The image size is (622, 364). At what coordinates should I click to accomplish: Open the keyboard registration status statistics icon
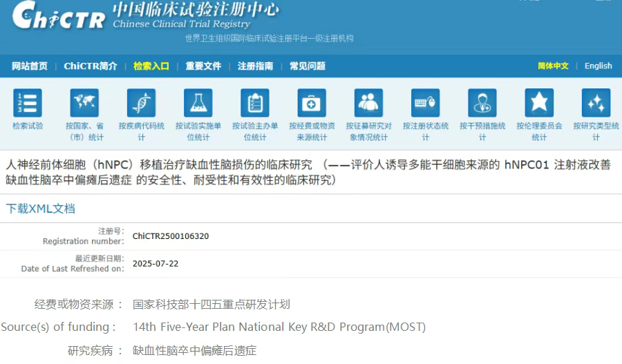pos(425,103)
